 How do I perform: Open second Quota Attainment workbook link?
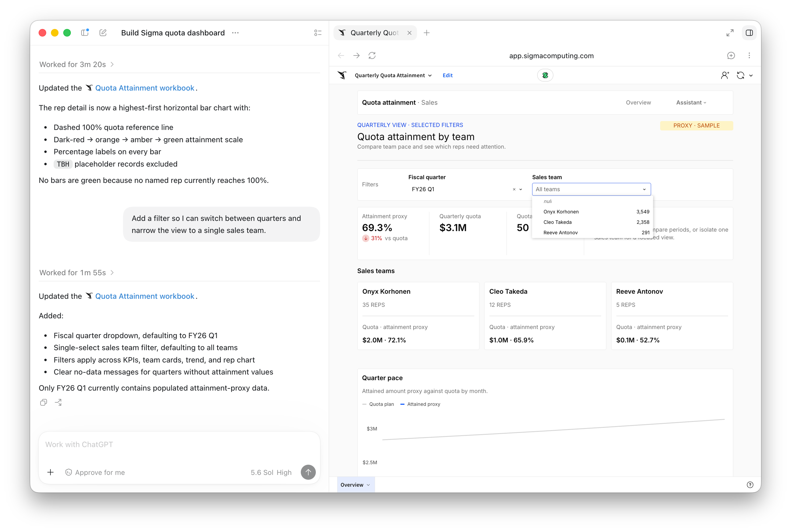coord(145,296)
